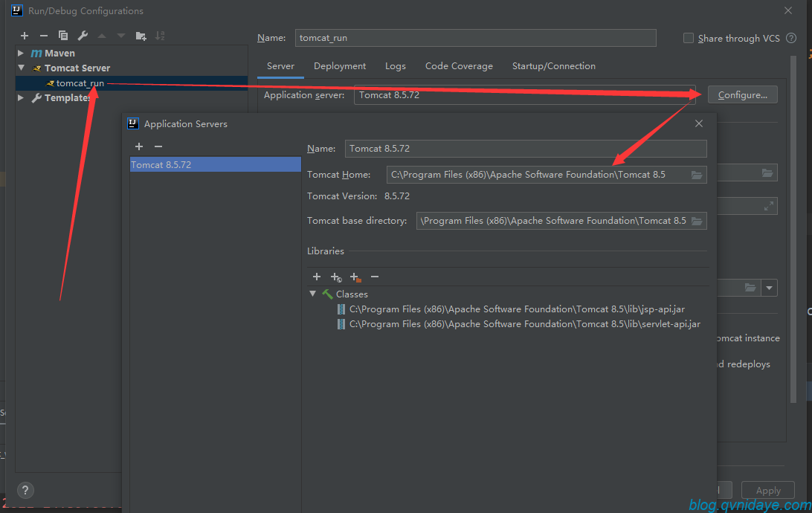Click the configuration Name field tomcat_run
The height and width of the screenshot is (513, 812).
point(475,38)
